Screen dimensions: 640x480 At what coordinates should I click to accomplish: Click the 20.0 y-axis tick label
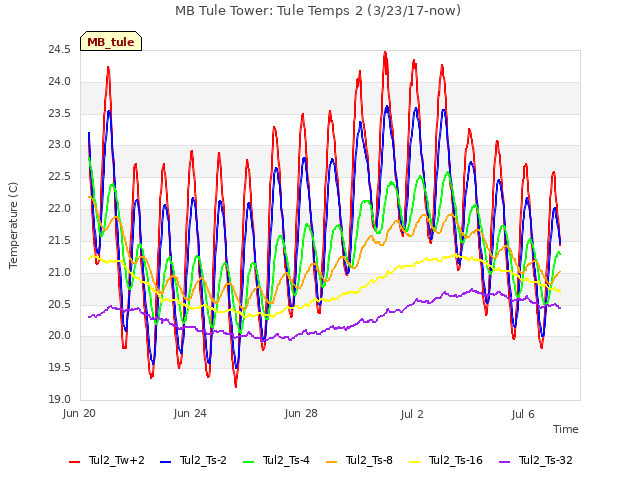coord(59,336)
